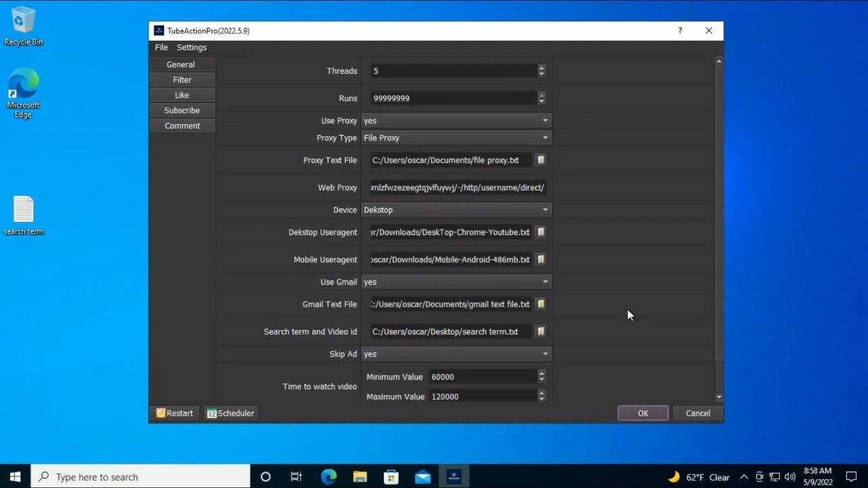This screenshot has height=488, width=868.
Task: Decrease the Runs value
Action: tap(541, 102)
